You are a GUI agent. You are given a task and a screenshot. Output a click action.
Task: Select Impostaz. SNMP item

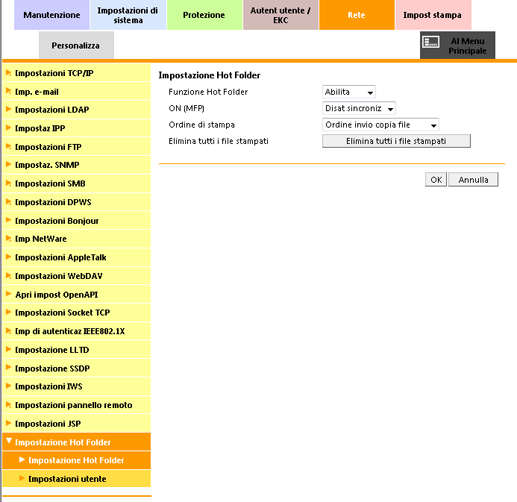point(77,165)
